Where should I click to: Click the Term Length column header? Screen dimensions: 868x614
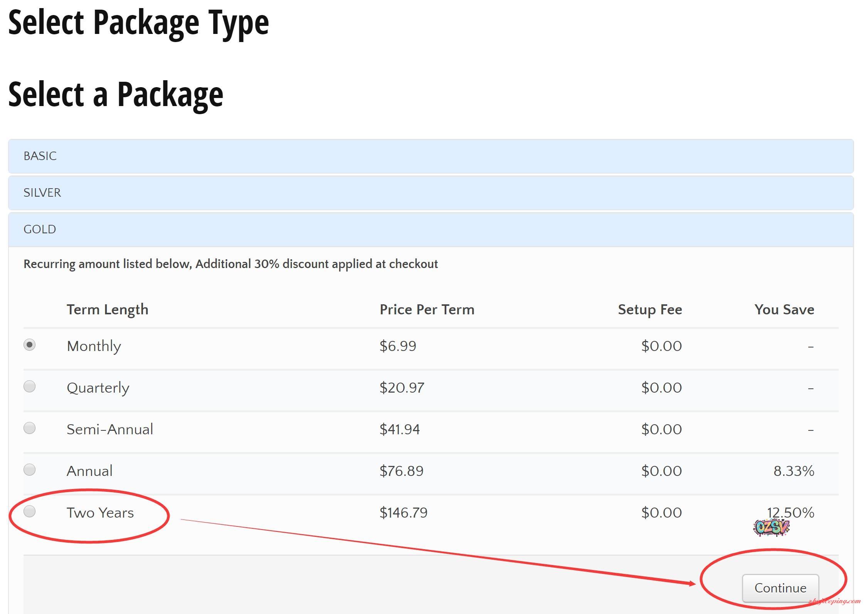(108, 309)
